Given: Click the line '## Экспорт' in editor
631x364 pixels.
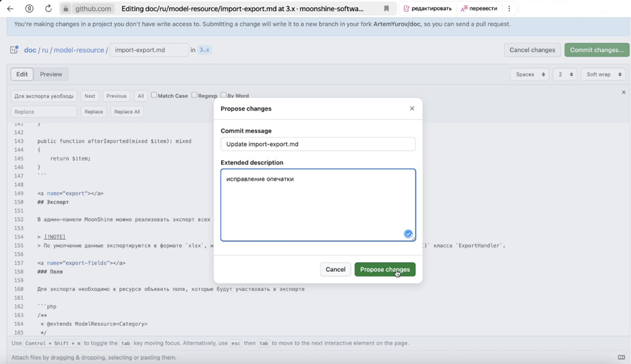Looking at the screenshot, I should click(x=53, y=202).
